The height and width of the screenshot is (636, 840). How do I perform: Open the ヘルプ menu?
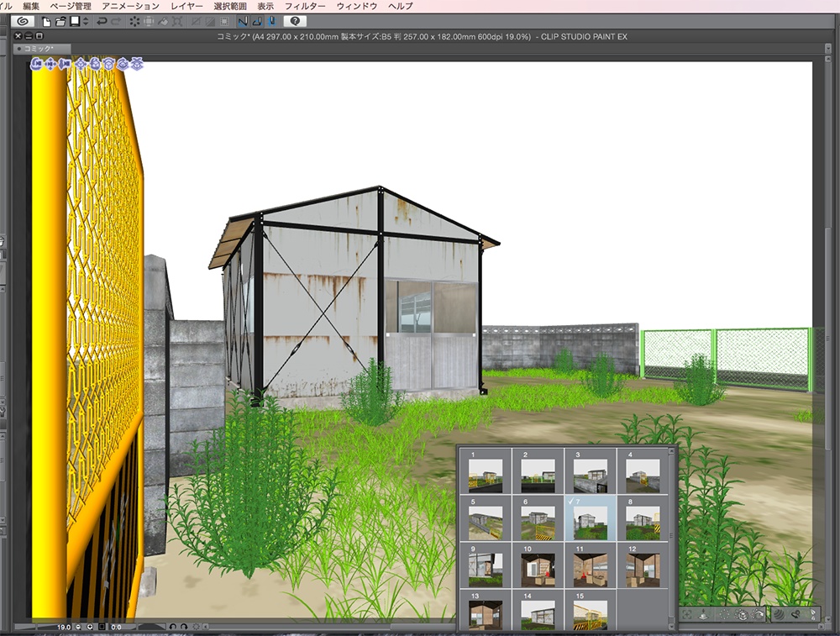click(x=400, y=6)
